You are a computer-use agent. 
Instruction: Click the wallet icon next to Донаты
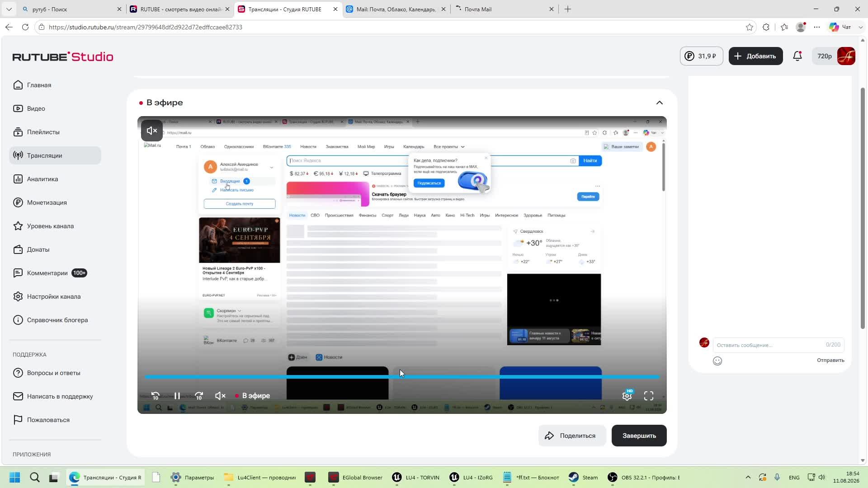tap(18, 249)
